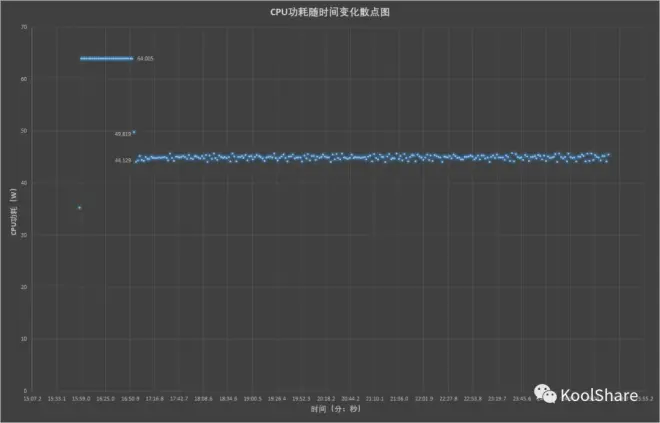Click the 44.129 data label
Viewport: 660px width, 423px height.
pyautogui.click(x=123, y=160)
